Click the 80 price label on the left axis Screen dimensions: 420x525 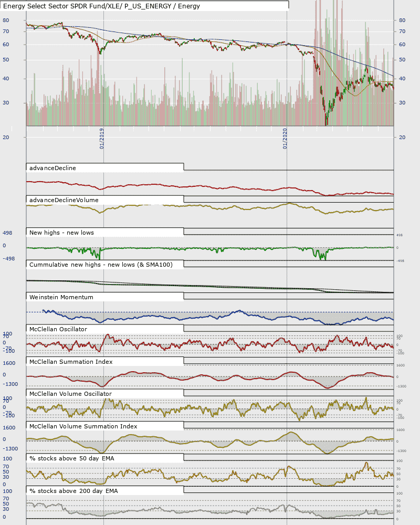point(6,20)
